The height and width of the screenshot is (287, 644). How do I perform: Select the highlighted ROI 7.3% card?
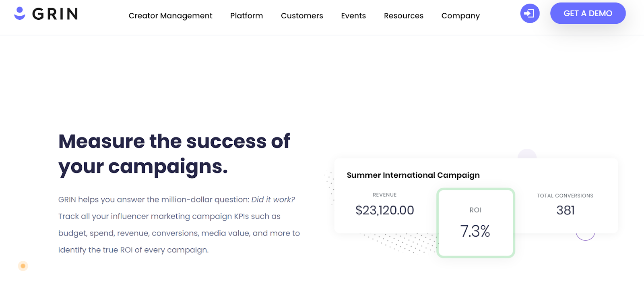475,223
